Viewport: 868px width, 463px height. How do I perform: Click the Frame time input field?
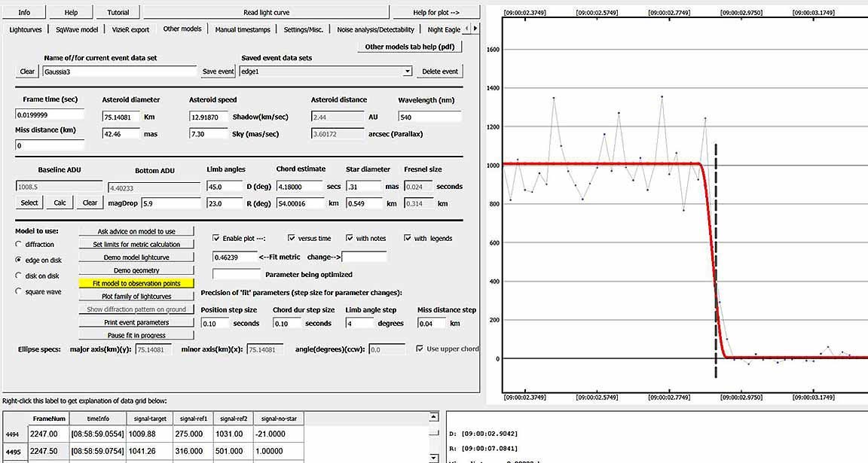pyautogui.click(x=50, y=114)
